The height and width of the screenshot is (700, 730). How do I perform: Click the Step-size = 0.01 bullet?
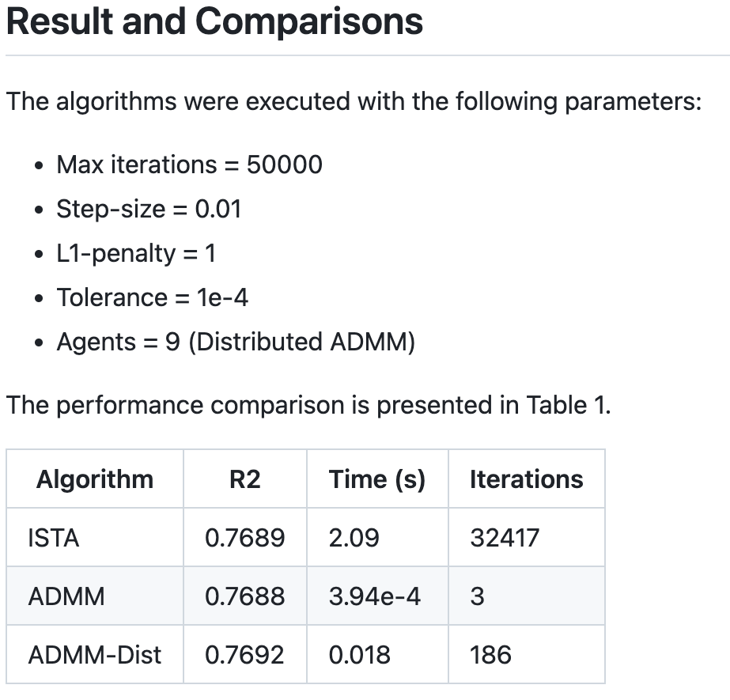coord(149,209)
